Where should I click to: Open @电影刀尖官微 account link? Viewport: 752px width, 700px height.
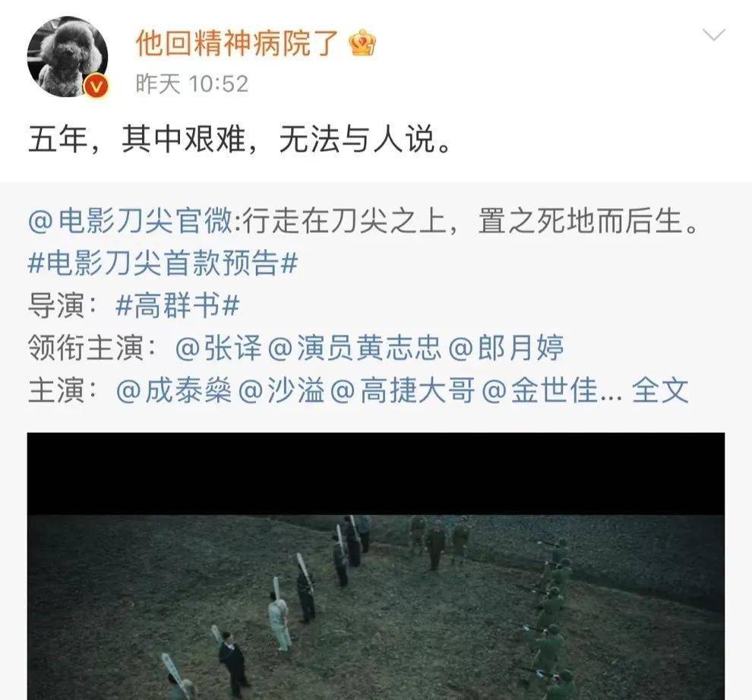pos(131,222)
